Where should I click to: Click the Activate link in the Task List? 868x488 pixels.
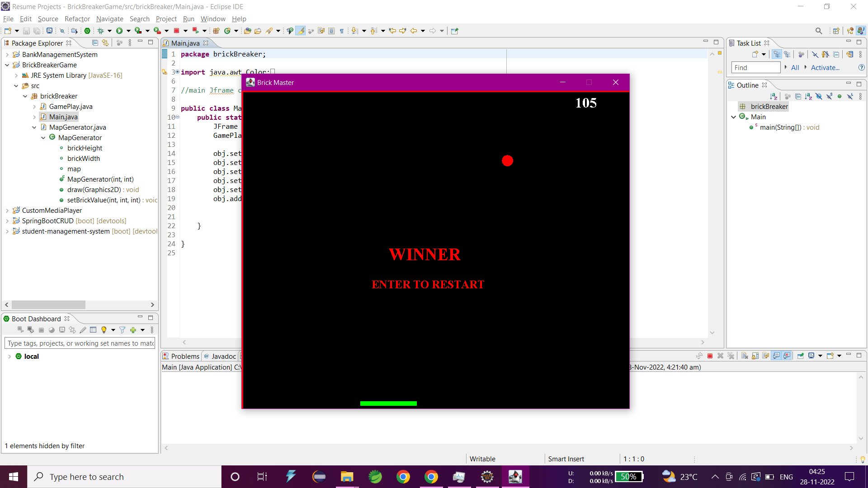(x=825, y=67)
